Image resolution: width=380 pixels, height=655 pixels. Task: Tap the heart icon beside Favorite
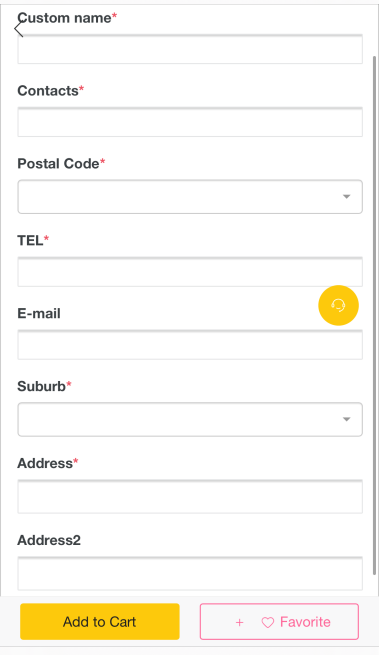(268, 622)
